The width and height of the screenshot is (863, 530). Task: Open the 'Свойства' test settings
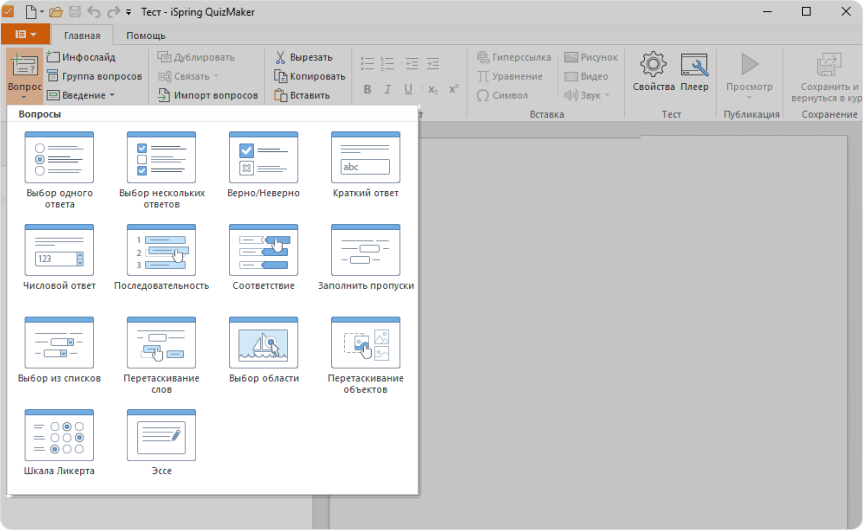[654, 72]
